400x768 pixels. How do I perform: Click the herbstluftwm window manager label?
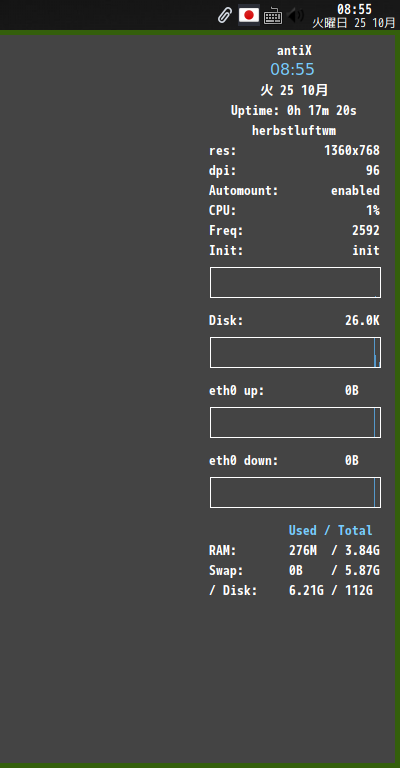tap(294, 131)
